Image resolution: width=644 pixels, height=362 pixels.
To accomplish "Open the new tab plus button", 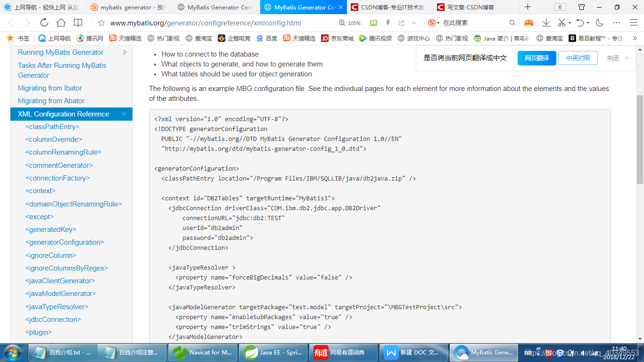I will pos(528,7).
